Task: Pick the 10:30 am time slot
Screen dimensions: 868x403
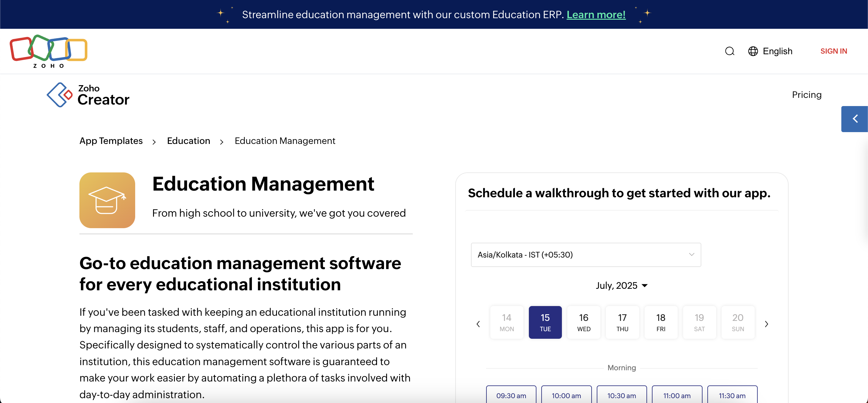Action: (x=621, y=395)
